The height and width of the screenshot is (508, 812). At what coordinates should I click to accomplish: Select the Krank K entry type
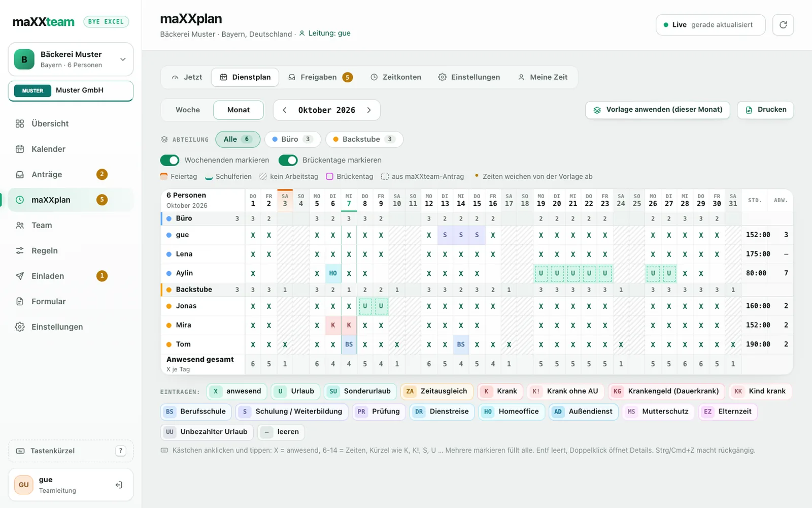pyautogui.click(x=500, y=391)
